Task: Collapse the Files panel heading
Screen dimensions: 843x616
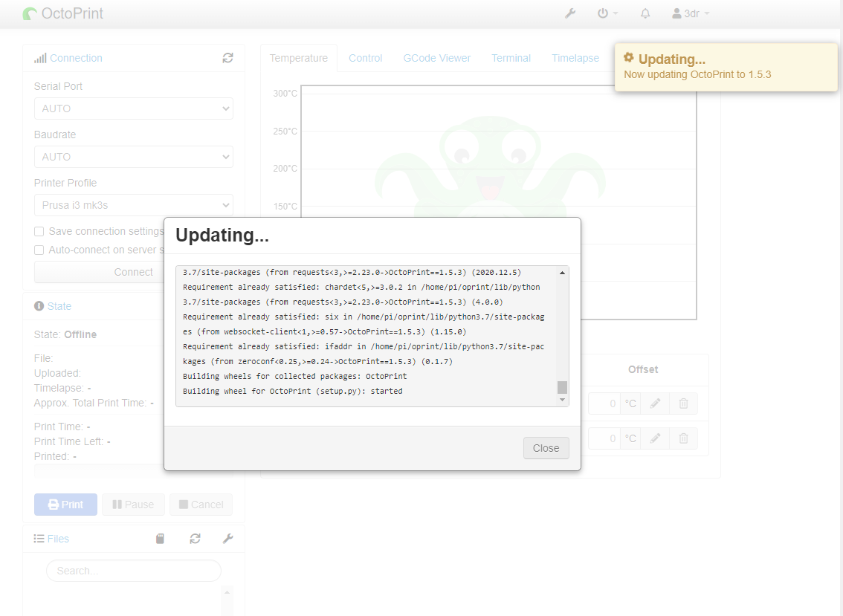Action: [58, 539]
